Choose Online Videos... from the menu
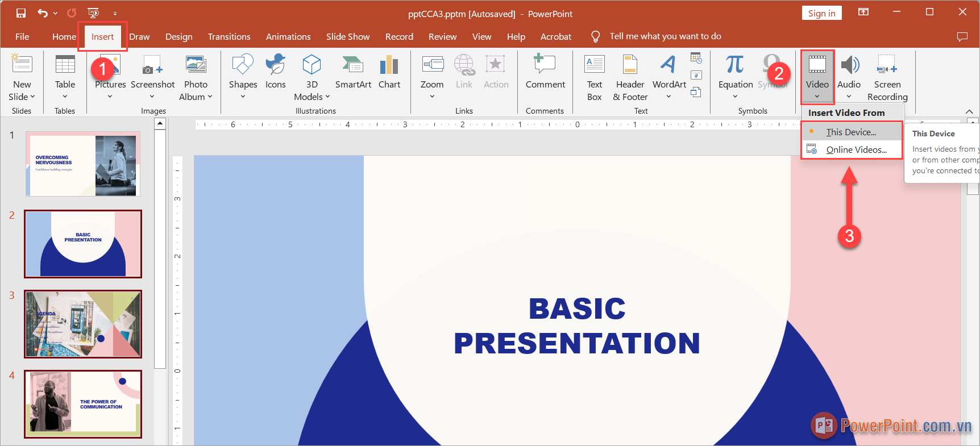Image resolution: width=980 pixels, height=446 pixels. [852, 149]
